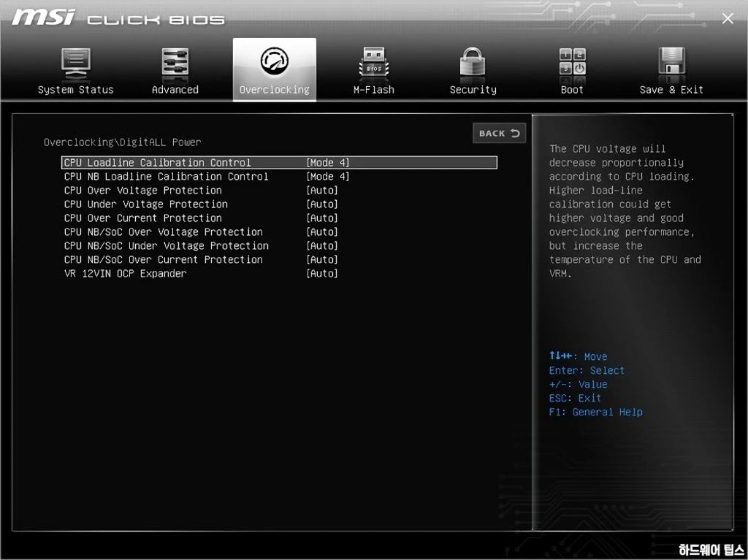Screen dimensions: 748x560
Task: Close the Click BIOS window
Action: click(x=728, y=18)
